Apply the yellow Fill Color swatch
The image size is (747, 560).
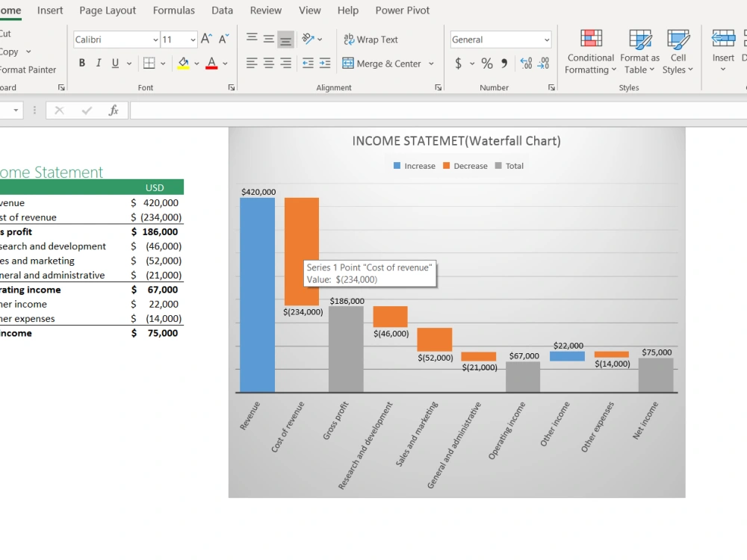tap(183, 63)
